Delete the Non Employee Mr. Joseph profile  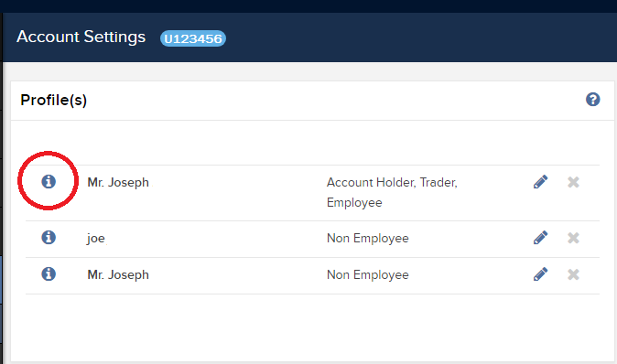573,274
